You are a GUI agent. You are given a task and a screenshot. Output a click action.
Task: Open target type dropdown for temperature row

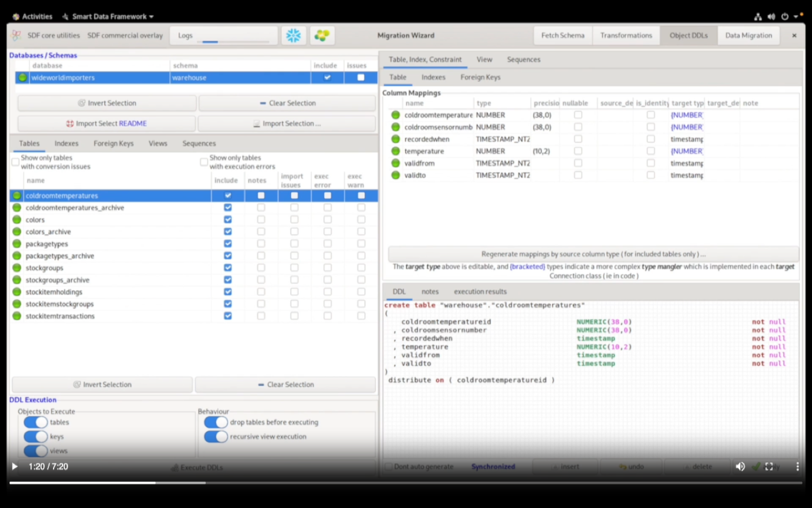point(686,151)
